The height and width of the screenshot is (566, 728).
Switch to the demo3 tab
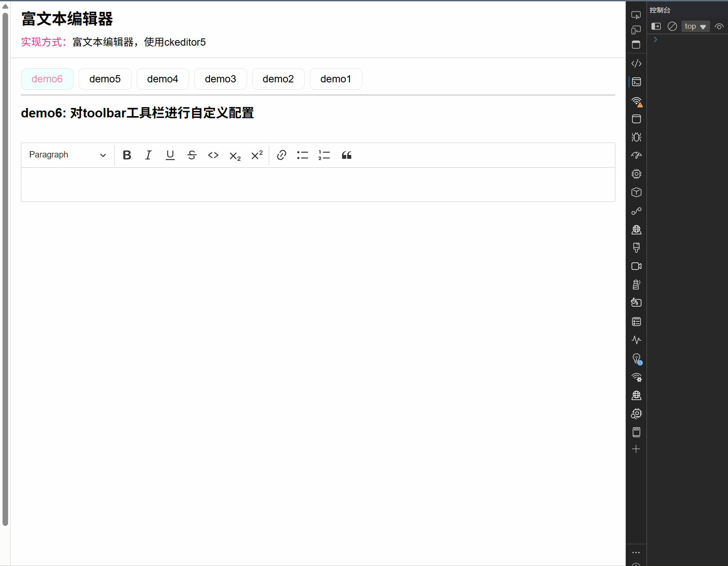[x=221, y=79]
